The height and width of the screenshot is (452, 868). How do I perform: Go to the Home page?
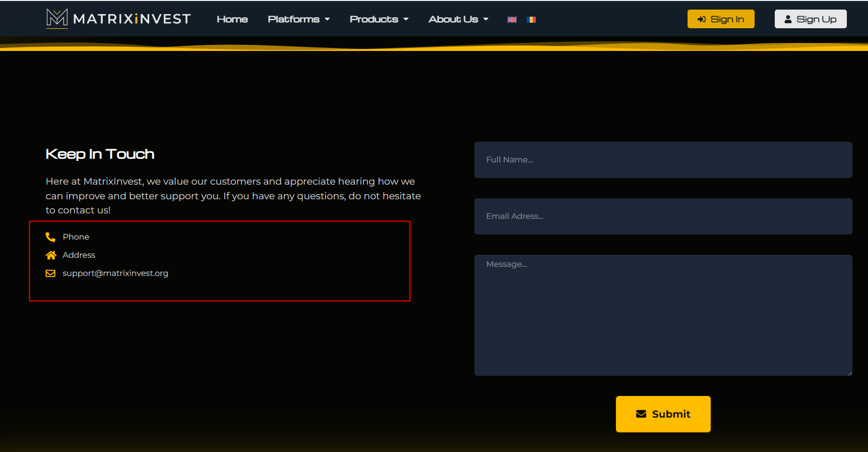pyautogui.click(x=232, y=19)
